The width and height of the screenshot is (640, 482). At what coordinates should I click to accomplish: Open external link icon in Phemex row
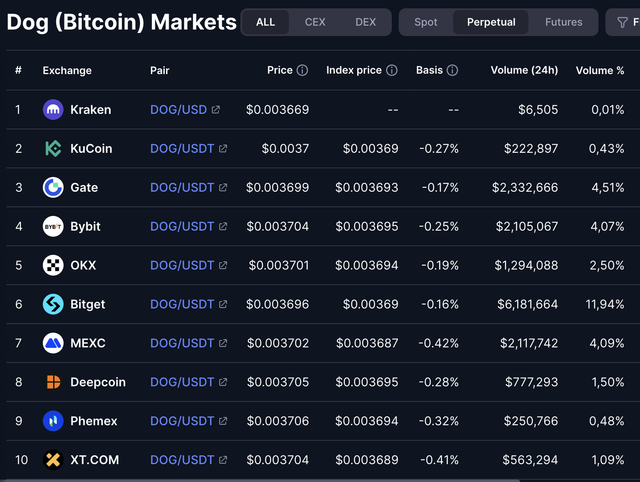[x=223, y=421]
